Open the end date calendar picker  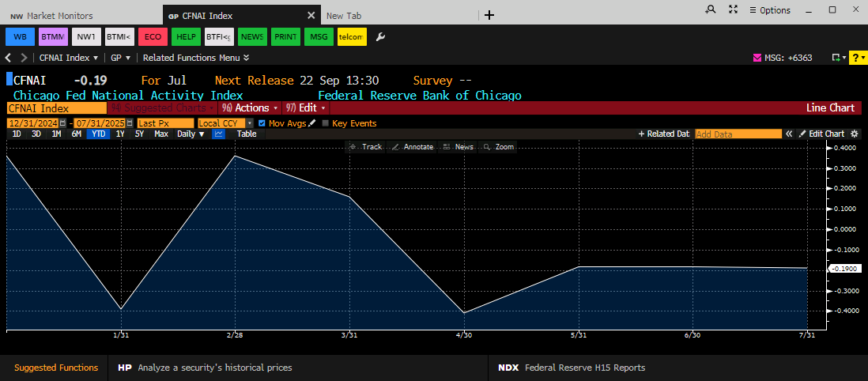point(130,123)
